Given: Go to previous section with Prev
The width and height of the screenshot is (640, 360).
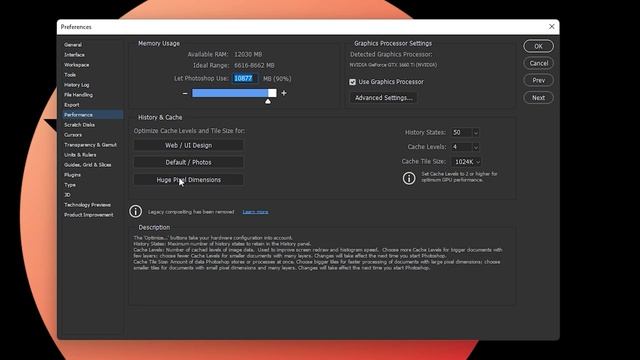Looking at the screenshot, I should pyautogui.click(x=538, y=80).
